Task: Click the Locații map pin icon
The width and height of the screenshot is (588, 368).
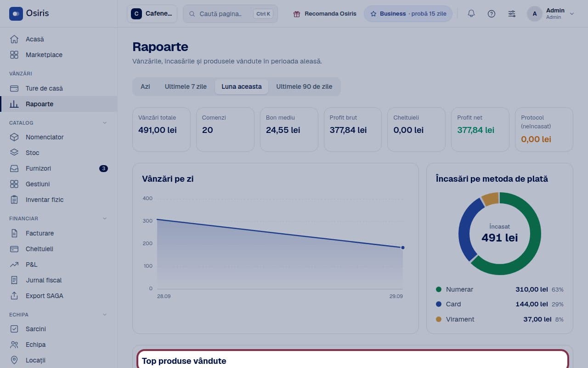Action: pos(14,360)
